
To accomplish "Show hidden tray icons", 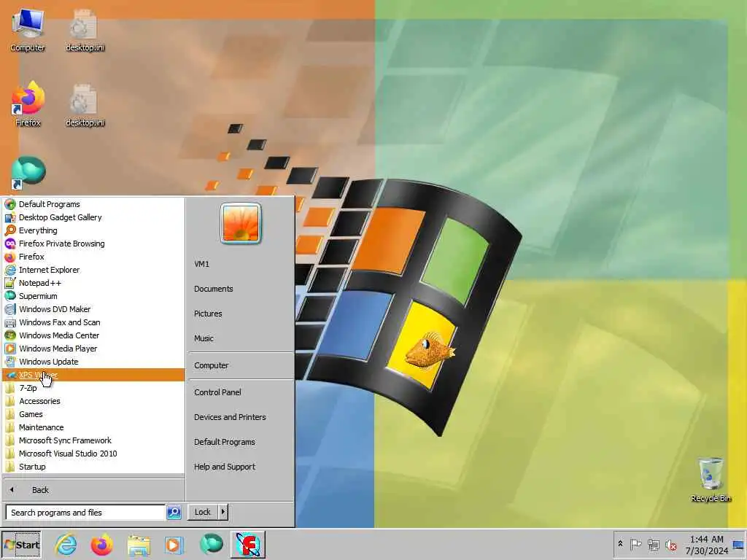I will 620,544.
